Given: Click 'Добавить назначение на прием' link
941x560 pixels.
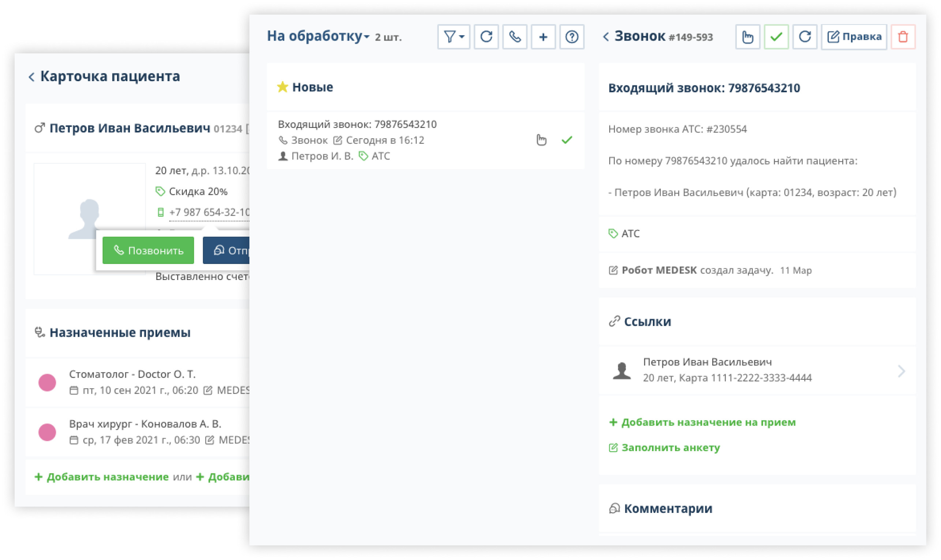Looking at the screenshot, I should [x=702, y=422].
